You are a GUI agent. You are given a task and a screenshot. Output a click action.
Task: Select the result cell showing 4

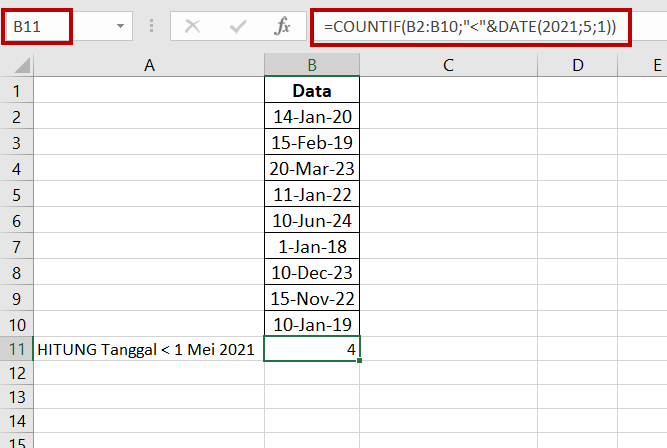[x=312, y=349]
